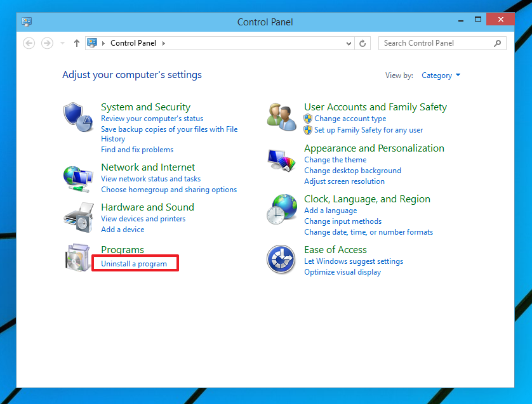
Task: Open the recent locations dropdown arrow
Action: pyautogui.click(x=62, y=43)
